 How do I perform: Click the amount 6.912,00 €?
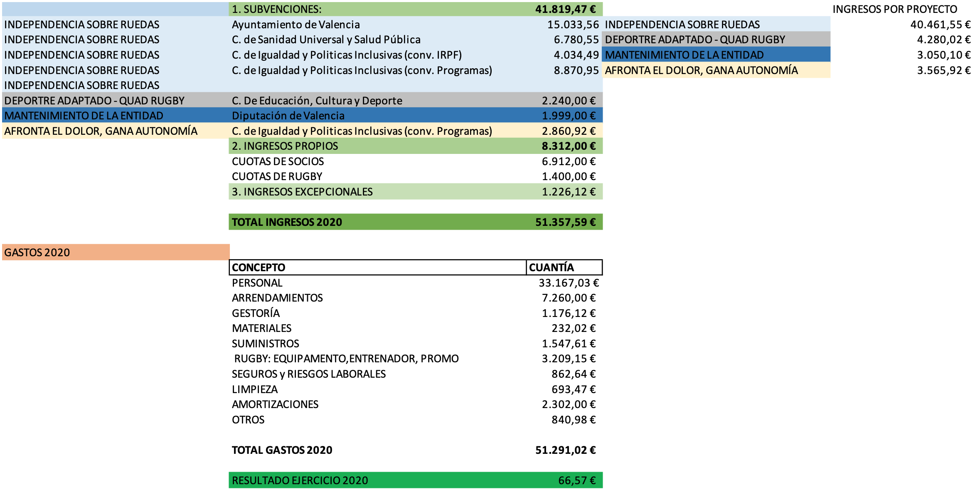tap(569, 161)
